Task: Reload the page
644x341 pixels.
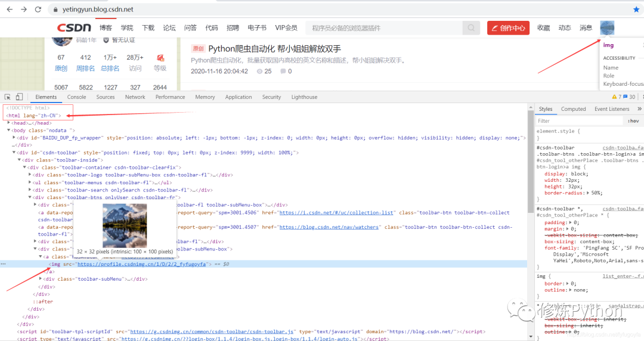Action: pos(38,9)
